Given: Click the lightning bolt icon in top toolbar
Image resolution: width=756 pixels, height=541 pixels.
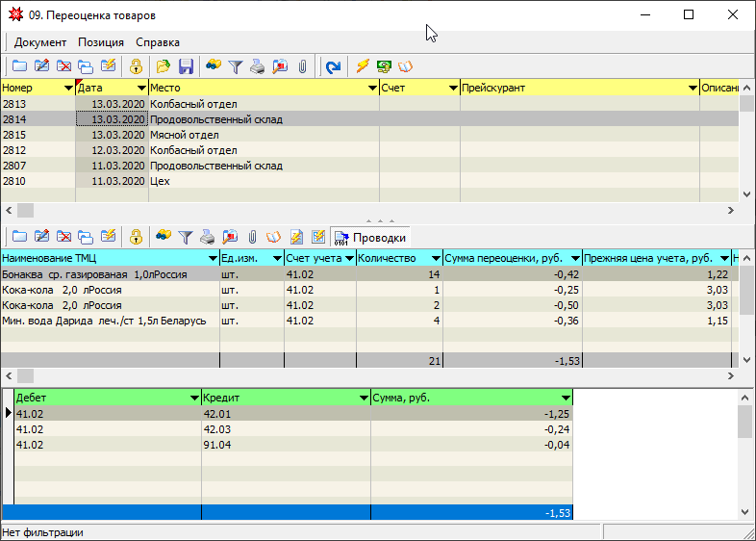Looking at the screenshot, I should 363,66.
